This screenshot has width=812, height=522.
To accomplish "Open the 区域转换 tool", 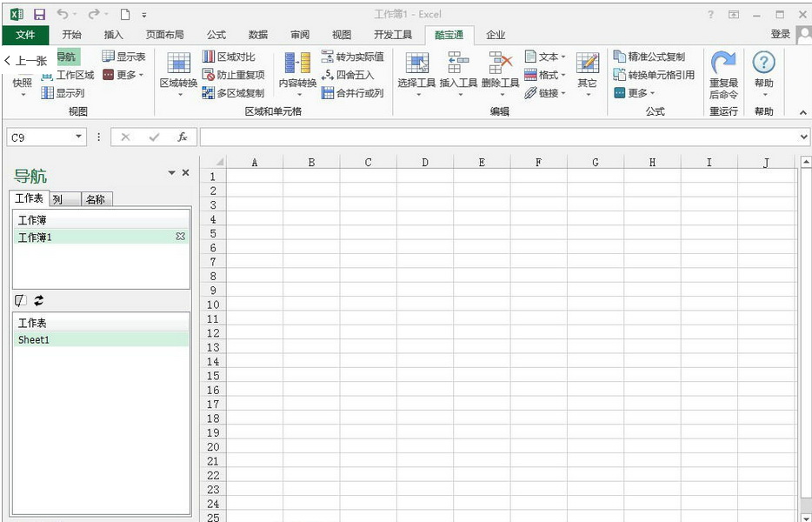I will coord(178,75).
